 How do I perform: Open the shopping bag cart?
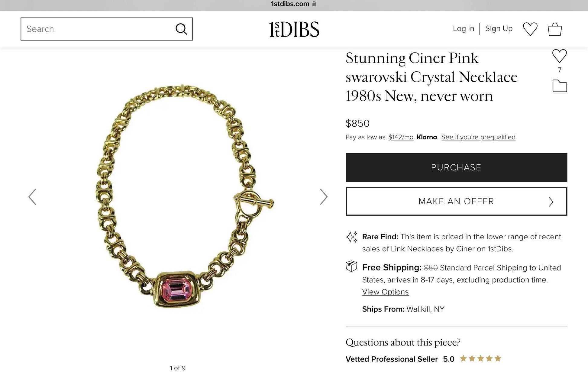click(x=555, y=30)
